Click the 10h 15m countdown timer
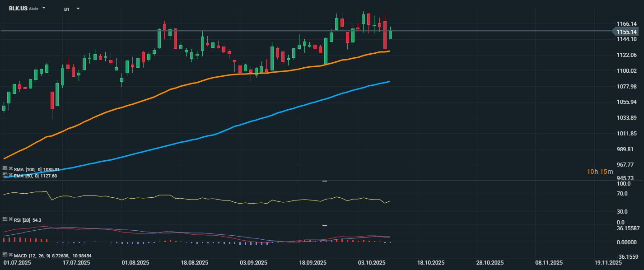 click(600, 172)
